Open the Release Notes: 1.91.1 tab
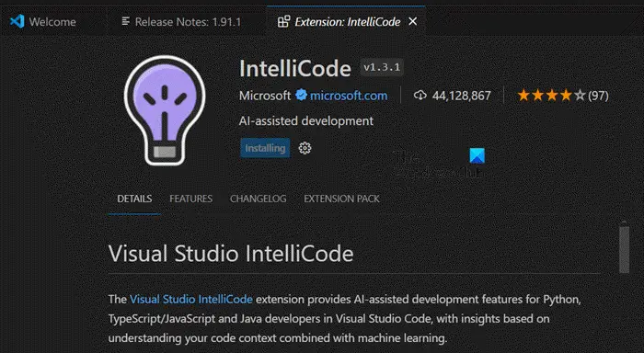Viewport: 644px width, 353px height. tap(182, 21)
